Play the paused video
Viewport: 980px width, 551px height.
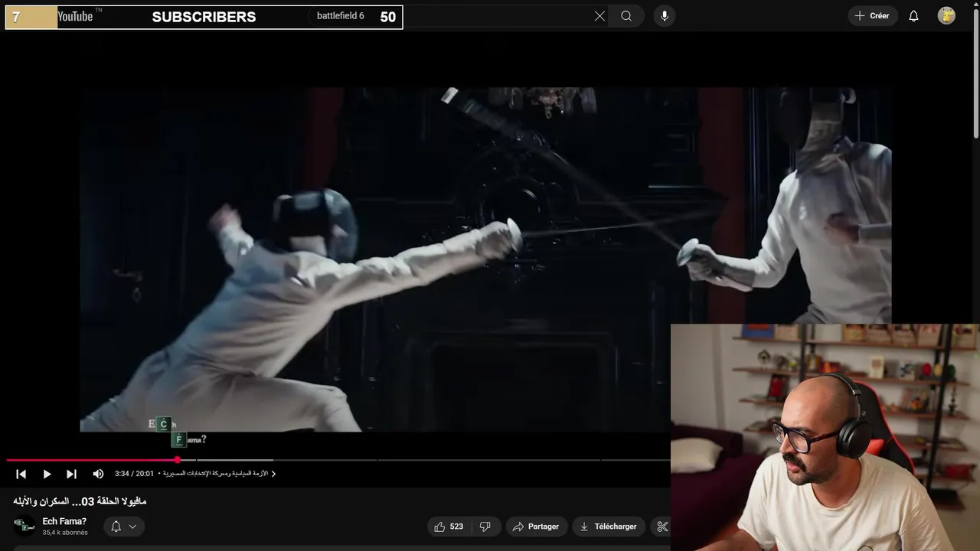(x=47, y=474)
